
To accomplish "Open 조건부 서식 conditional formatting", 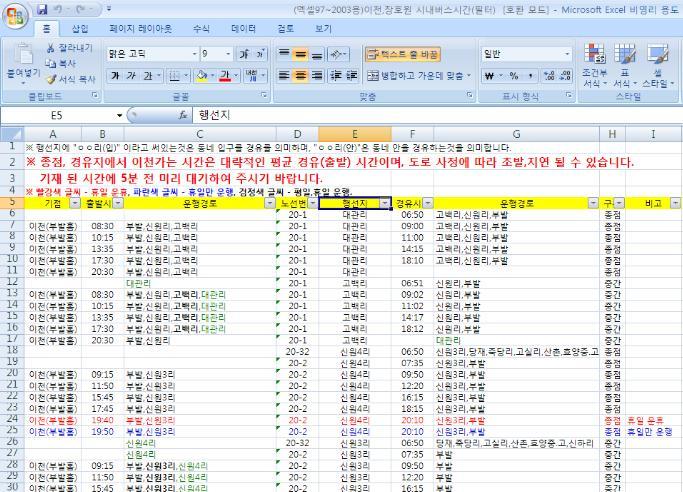I will 594,65.
